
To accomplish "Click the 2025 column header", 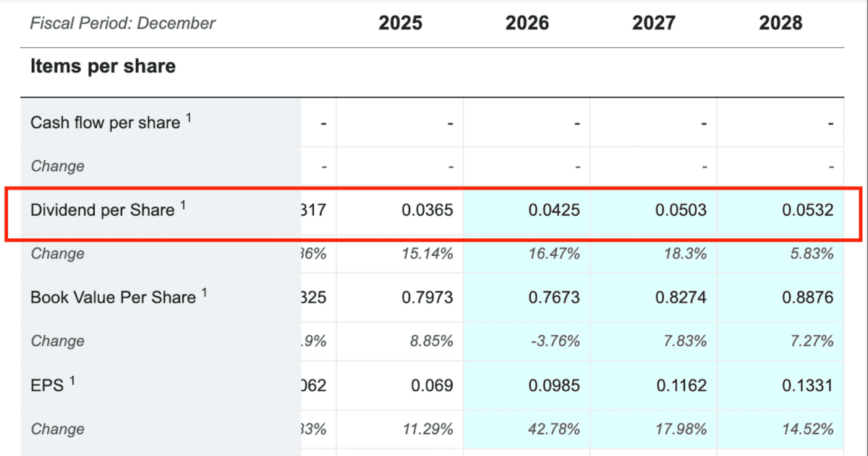I will tap(400, 23).
